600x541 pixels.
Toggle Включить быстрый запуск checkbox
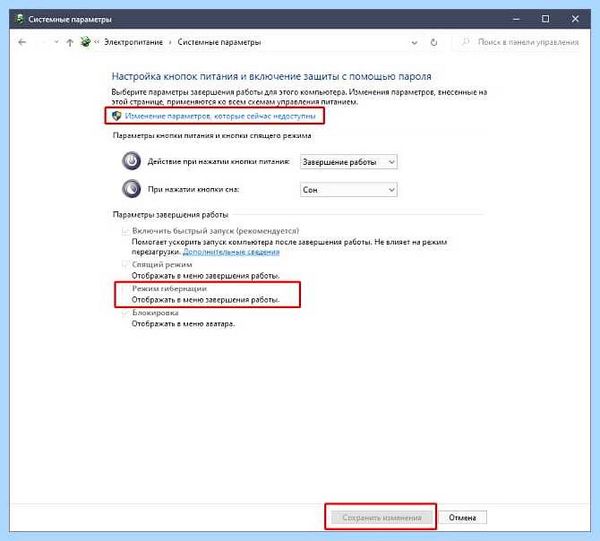[x=125, y=231]
